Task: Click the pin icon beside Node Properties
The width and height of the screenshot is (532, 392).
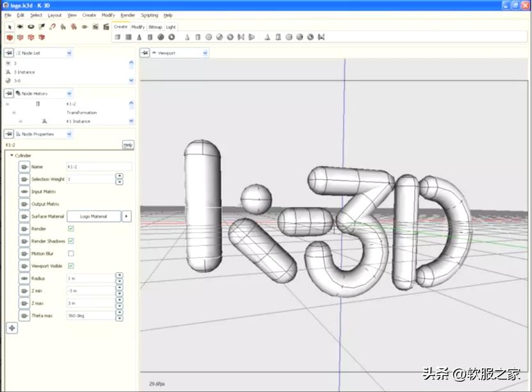Action: pyautogui.click(x=9, y=134)
